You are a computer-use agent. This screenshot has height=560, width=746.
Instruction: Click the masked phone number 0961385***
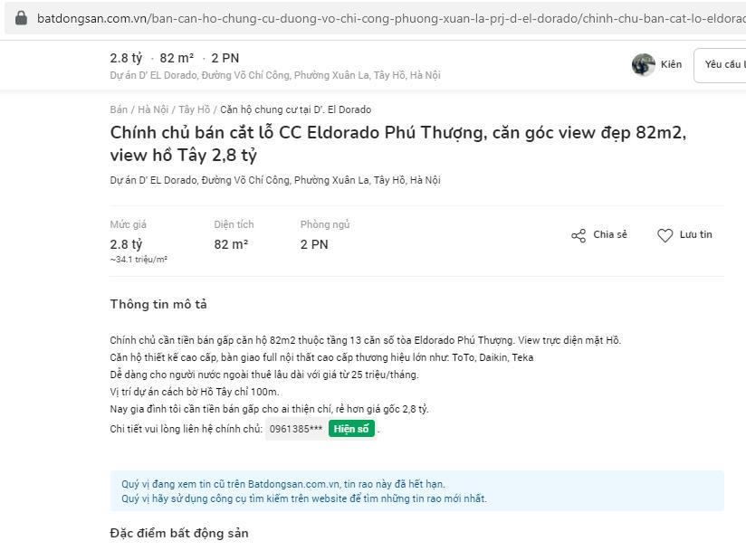296,429
